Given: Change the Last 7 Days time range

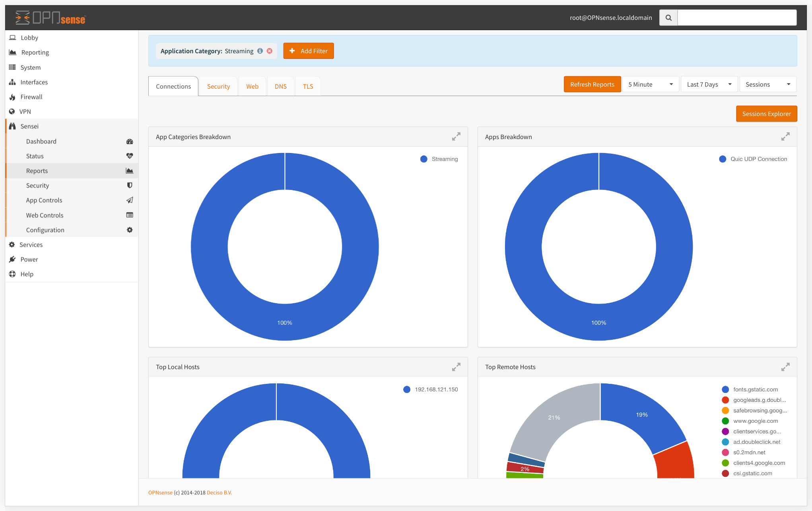Looking at the screenshot, I should coord(709,84).
